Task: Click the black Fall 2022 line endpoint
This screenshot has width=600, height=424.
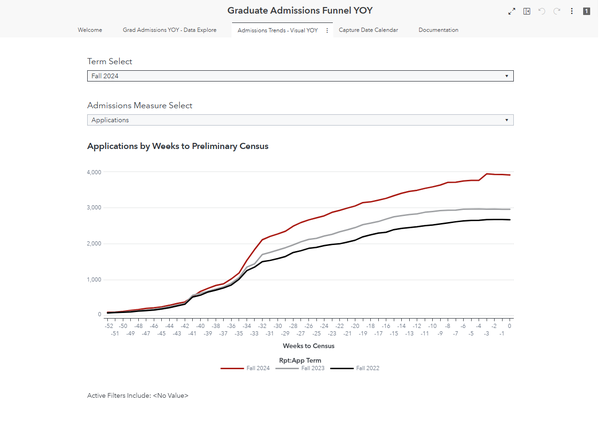Action: [509, 220]
